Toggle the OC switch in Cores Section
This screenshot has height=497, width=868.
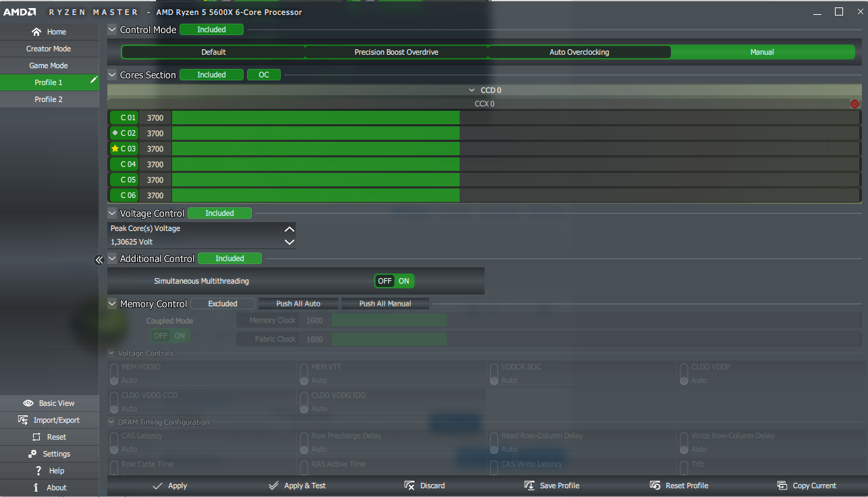coord(264,75)
